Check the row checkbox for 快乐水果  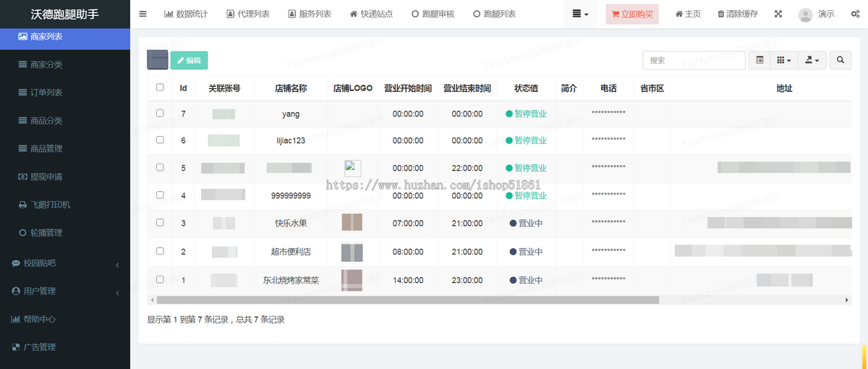[160, 222]
